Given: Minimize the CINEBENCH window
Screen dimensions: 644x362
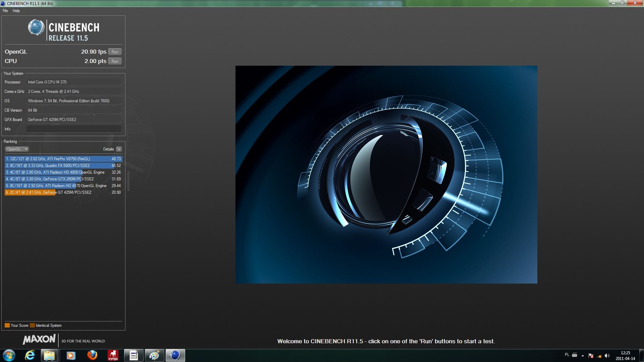Looking at the screenshot, I should (613, 3).
